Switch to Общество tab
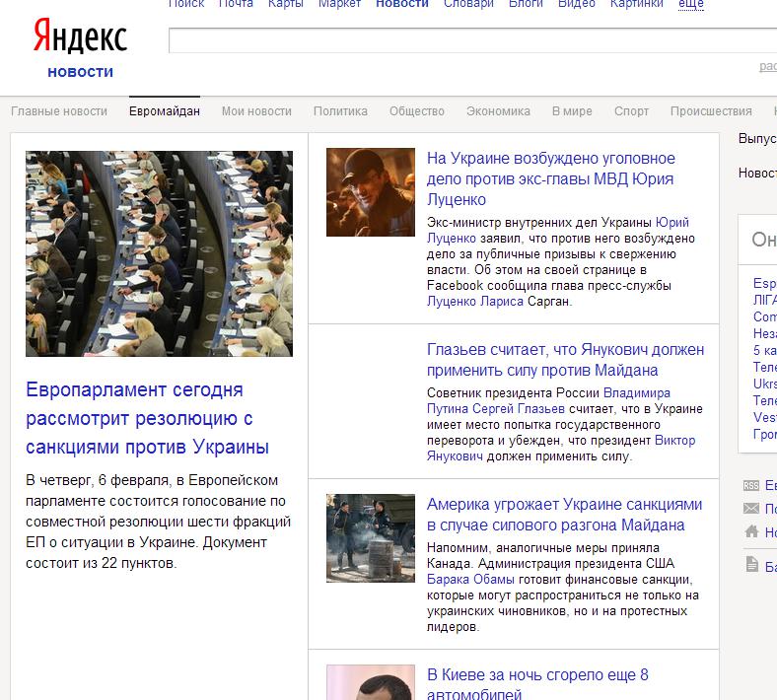Viewport: 777px width, 700px height. tap(417, 111)
